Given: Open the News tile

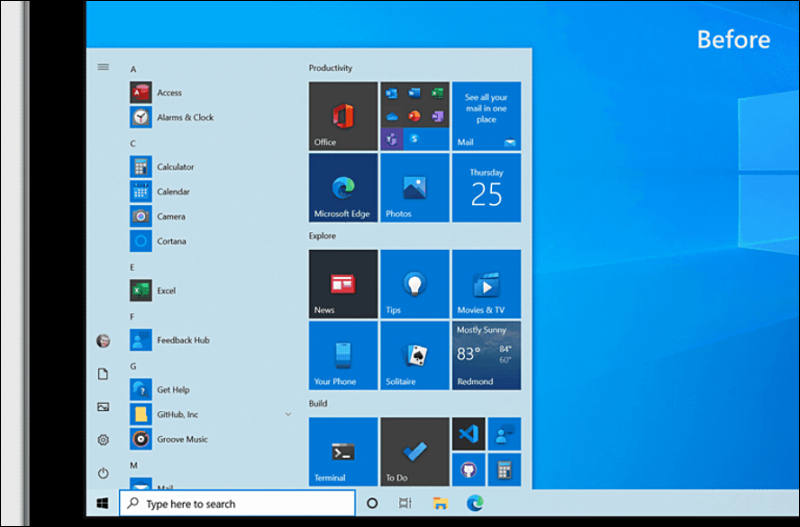Looking at the screenshot, I should tap(343, 284).
